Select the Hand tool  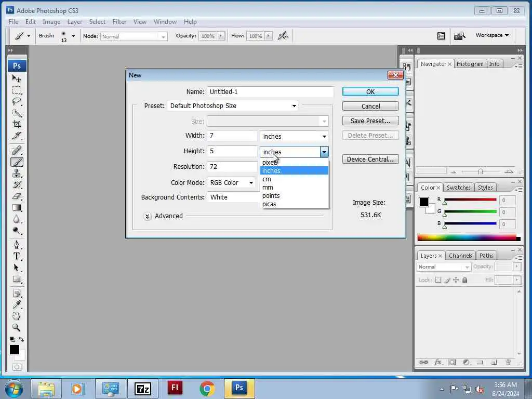click(x=16, y=316)
